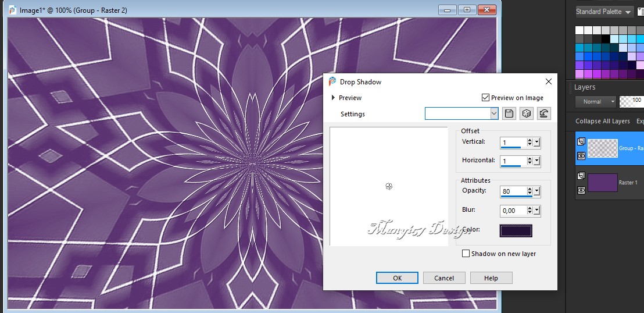This screenshot has width=644, height=313.
Task: Click the Blur value field showing 0,00
Action: pos(513,211)
